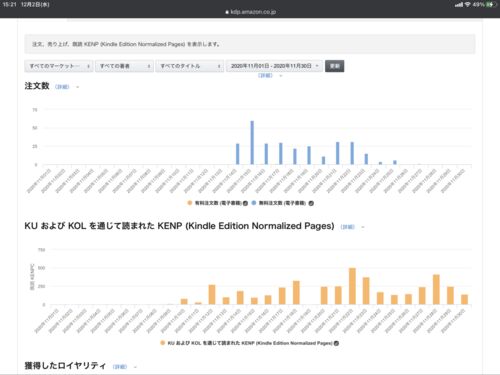Toggle the orange KENP legend series marker
Image resolution: width=500 pixels, height=375 pixels.
(163, 343)
